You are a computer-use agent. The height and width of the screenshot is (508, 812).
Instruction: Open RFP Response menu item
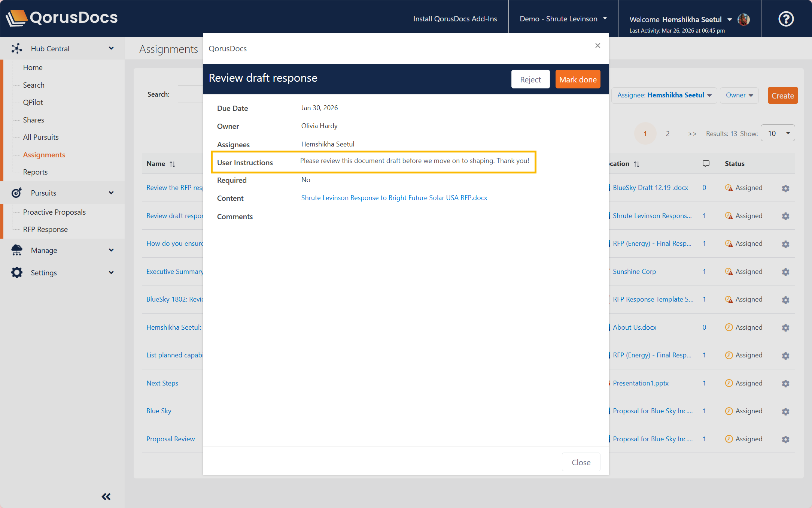coord(45,229)
